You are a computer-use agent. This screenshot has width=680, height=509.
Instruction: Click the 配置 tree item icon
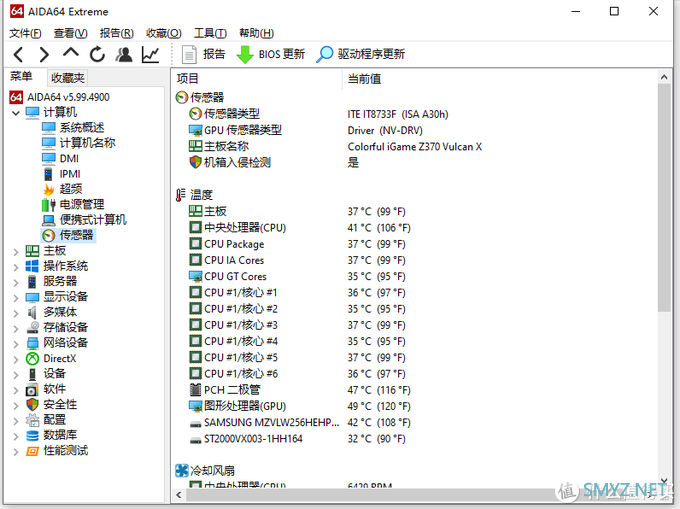pyautogui.click(x=33, y=420)
